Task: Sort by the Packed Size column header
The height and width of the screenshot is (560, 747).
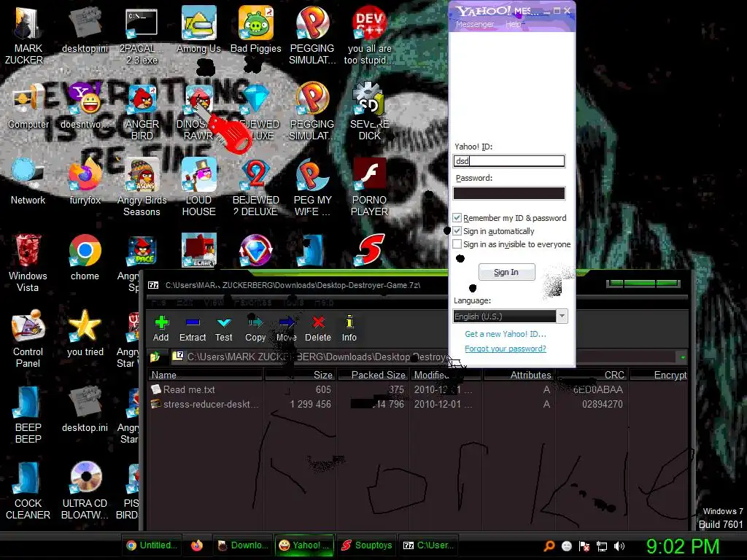Action: 373,376
